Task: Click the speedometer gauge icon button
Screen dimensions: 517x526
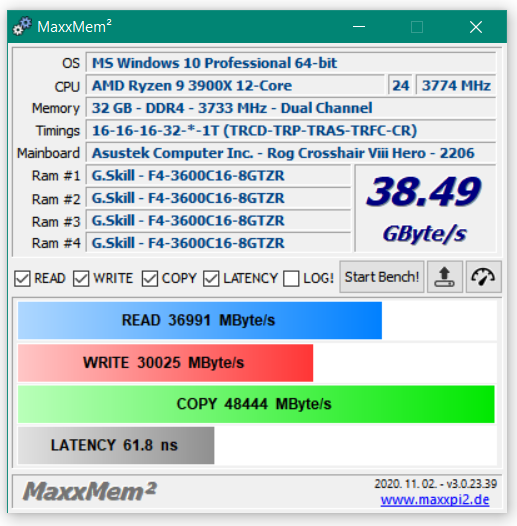Action: (x=483, y=277)
